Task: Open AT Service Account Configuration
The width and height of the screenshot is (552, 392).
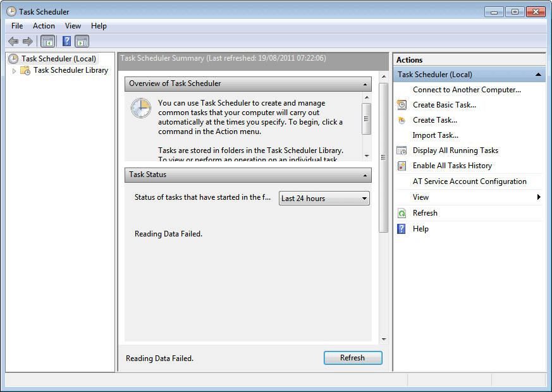Action: [470, 181]
